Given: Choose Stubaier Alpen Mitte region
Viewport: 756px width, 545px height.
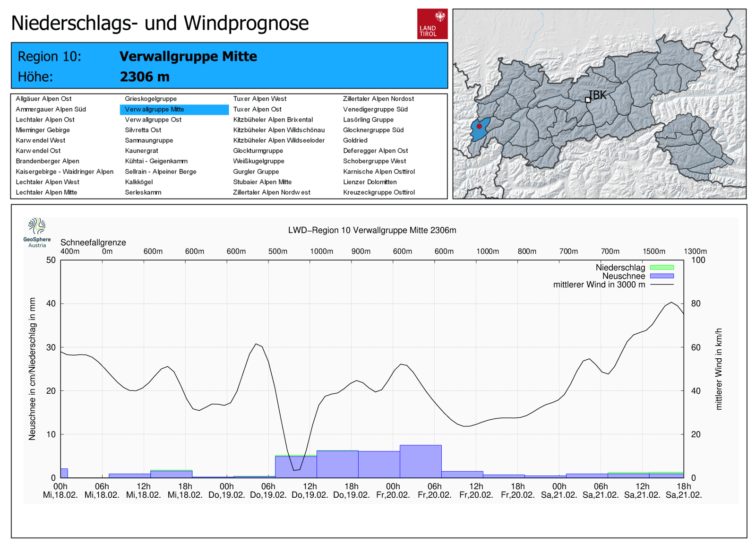Looking at the screenshot, I should coord(262,182).
